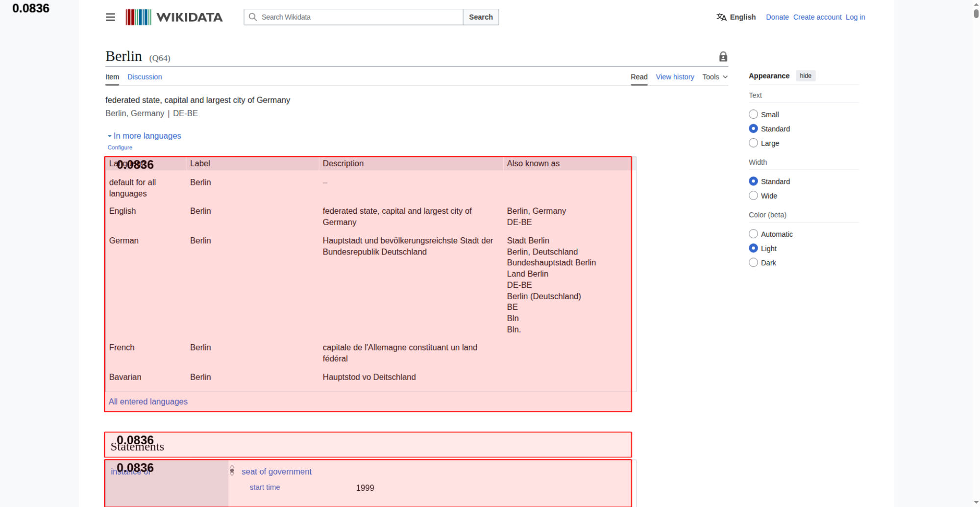Click the page protection lock icon
Viewport: 980px width, 507px height.
click(x=723, y=57)
